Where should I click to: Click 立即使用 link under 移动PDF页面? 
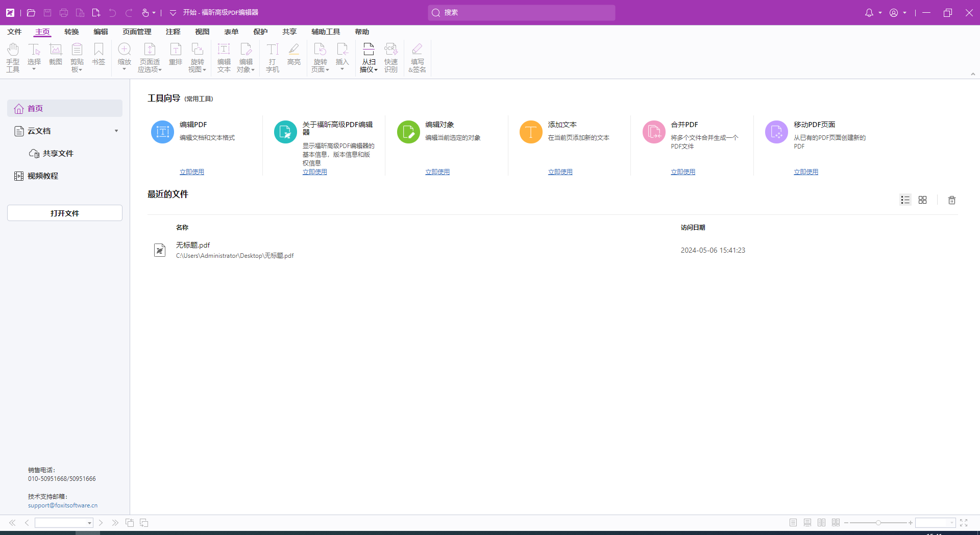(x=806, y=172)
